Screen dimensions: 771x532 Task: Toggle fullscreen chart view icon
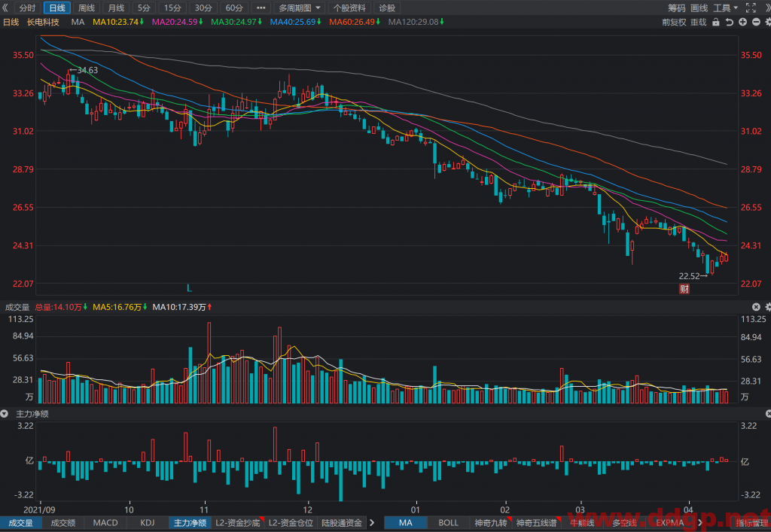tap(751, 8)
